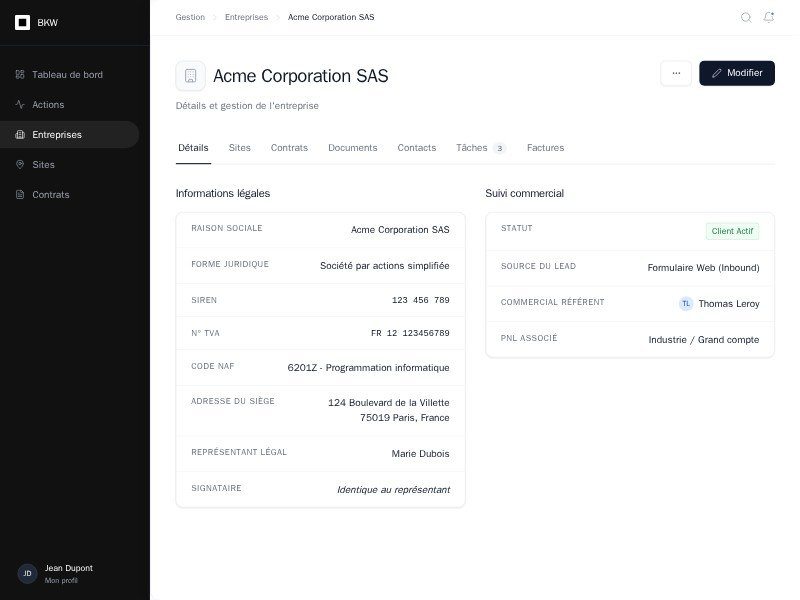Go to the Factures tab
The width and height of the screenshot is (800, 600).
point(545,148)
